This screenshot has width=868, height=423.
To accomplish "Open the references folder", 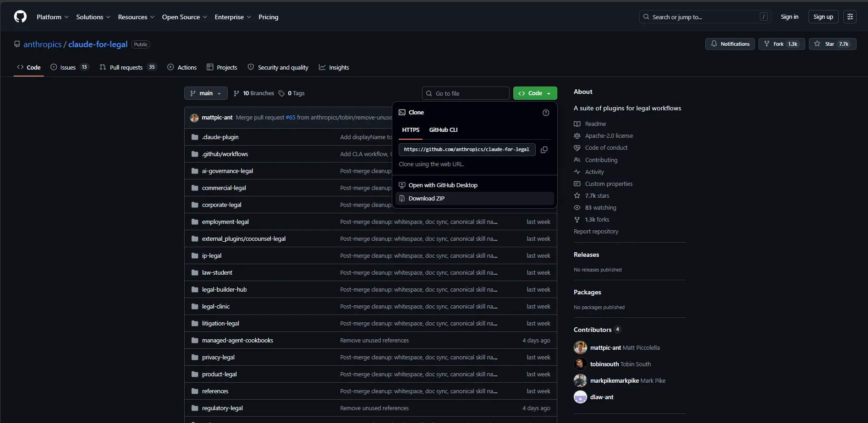I will pos(215,391).
